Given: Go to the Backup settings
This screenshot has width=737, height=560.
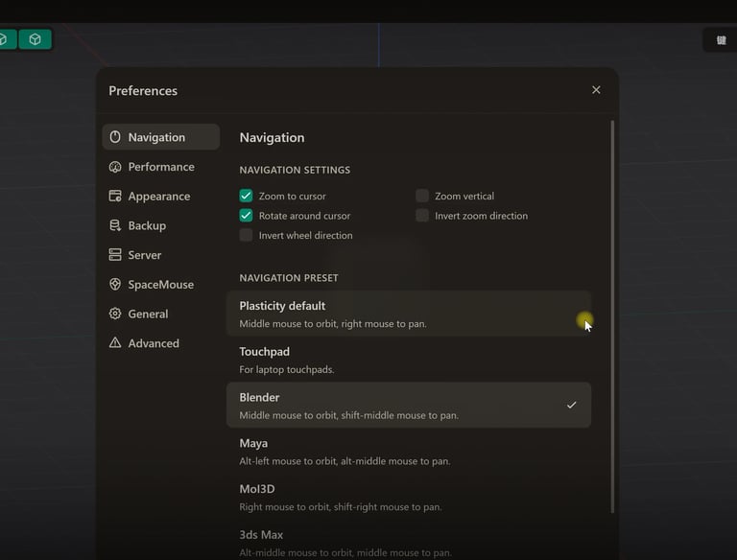Looking at the screenshot, I should (x=161, y=225).
